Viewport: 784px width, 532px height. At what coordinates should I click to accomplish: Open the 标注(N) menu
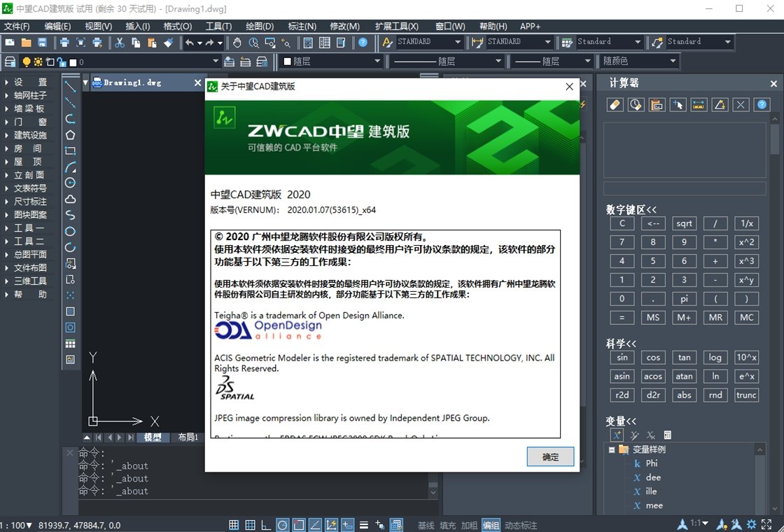pos(302,26)
